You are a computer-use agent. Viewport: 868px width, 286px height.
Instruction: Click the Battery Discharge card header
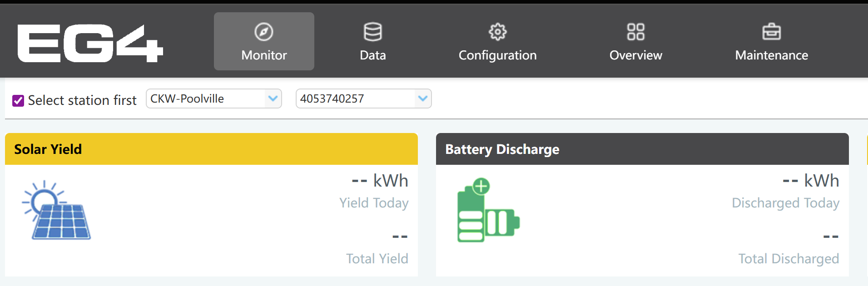point(642,149)
